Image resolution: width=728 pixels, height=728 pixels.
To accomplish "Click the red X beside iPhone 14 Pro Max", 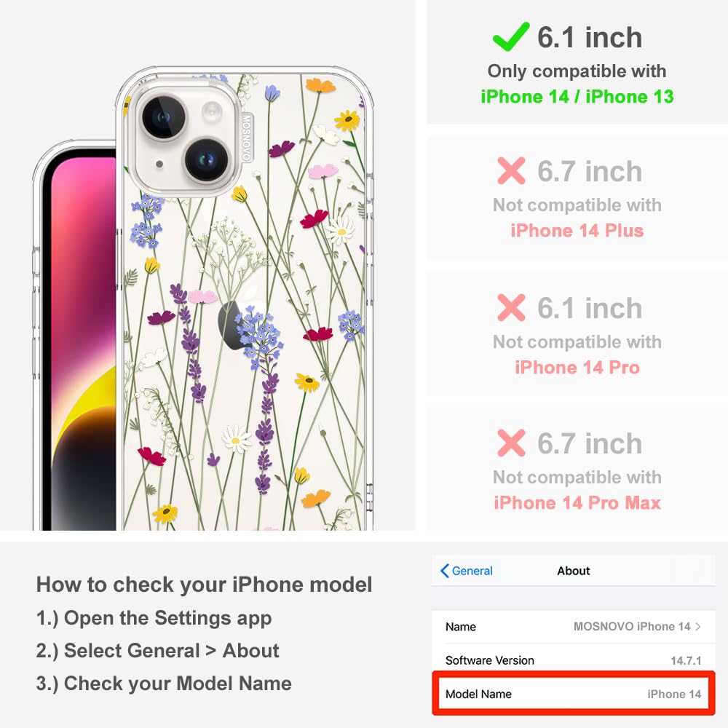I will click(511, 443).
